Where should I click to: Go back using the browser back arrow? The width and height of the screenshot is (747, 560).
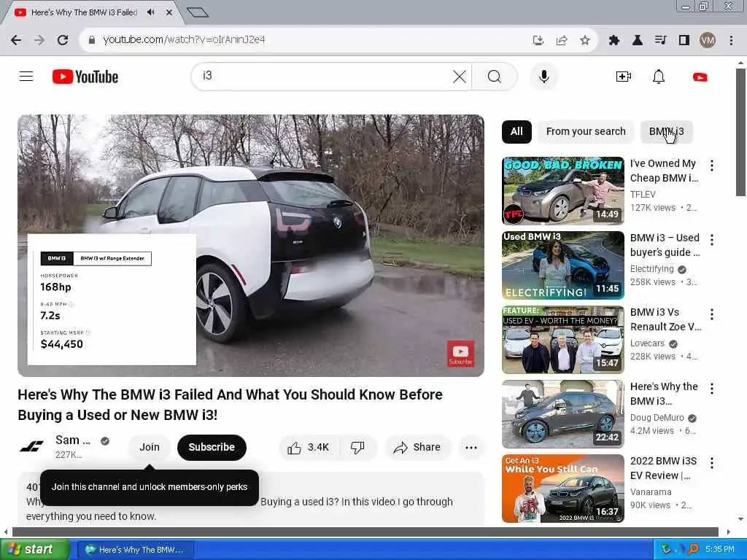coord(16,40)
